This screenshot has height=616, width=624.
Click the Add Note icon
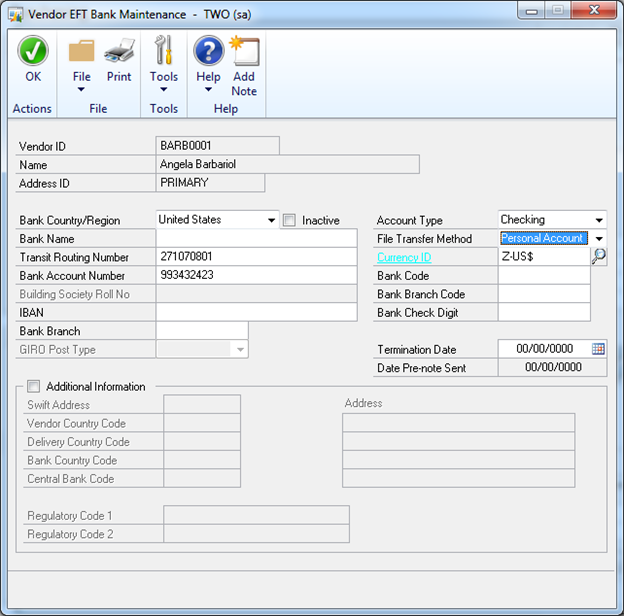pyautogui.click(x=244, y=50)
